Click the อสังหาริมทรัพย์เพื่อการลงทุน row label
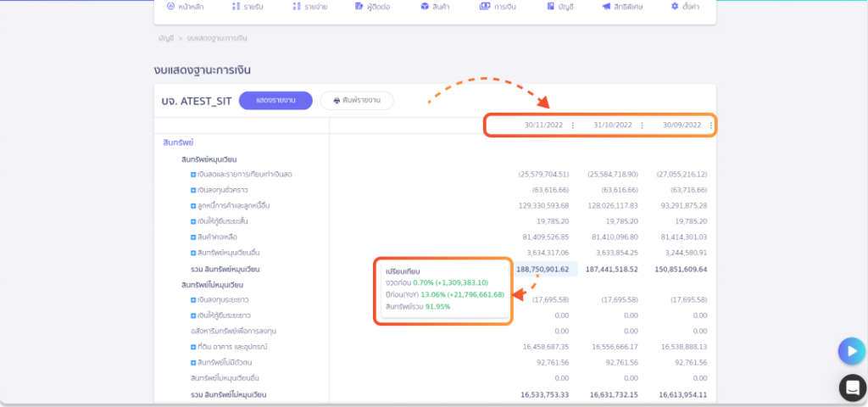Image resolution: width=868 pixels, height=407 pixels. click(x=233, y=332)
